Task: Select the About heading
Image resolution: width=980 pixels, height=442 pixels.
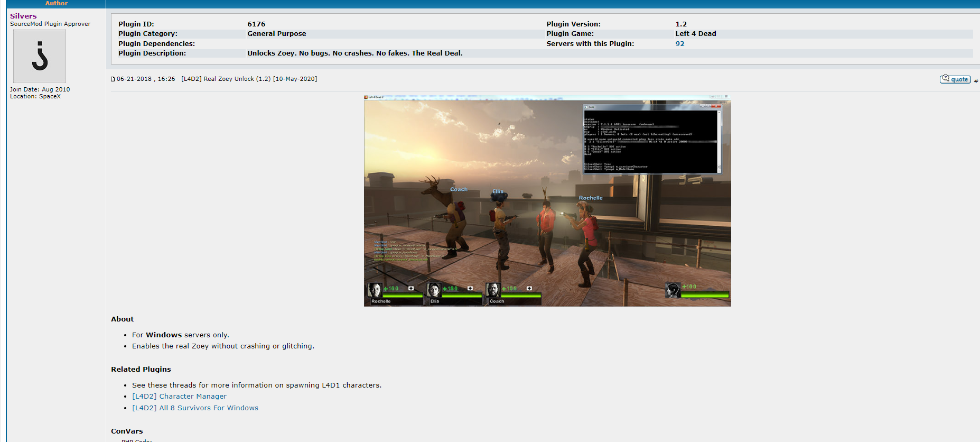Action: click(122, 319)
